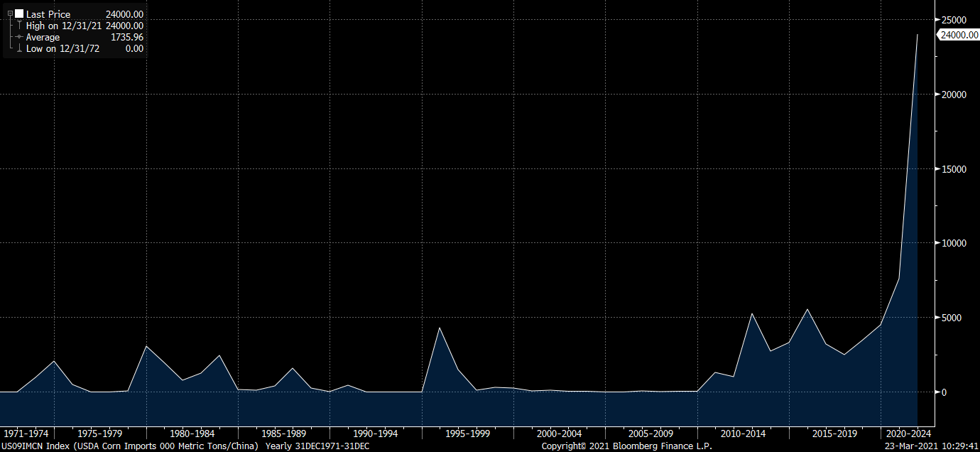Select the High on 12/31/21 legend entry

[64, 26]
